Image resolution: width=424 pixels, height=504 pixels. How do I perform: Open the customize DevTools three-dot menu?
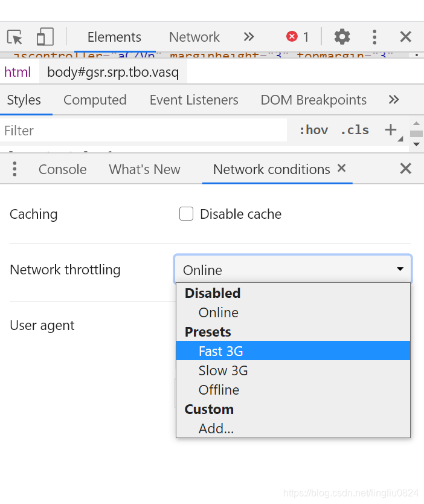point(374,37)
